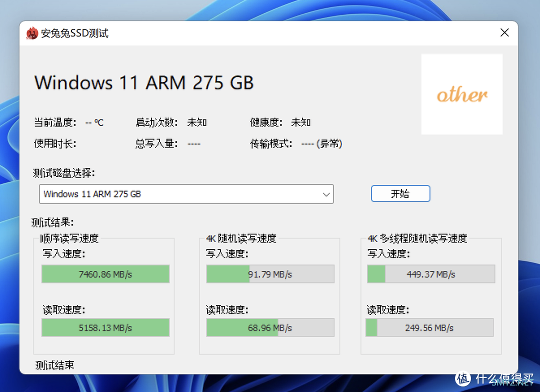Click the (异常) transfer mode value
Screen dimensions: 540x392
(x=329, y=143)
